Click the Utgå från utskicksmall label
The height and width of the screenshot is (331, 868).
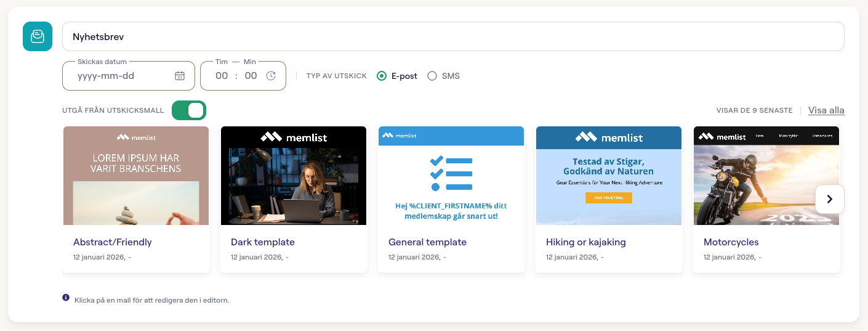(113, 110)
